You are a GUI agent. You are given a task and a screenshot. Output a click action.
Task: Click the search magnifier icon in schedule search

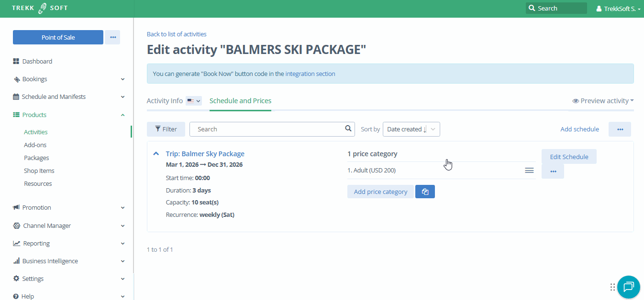[348, 129]
